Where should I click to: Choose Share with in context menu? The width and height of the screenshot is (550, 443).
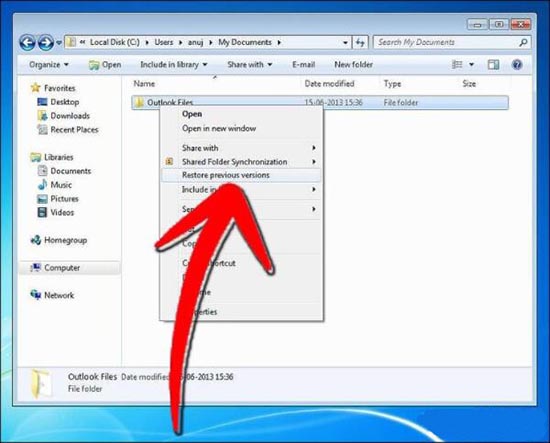(200, 148)
